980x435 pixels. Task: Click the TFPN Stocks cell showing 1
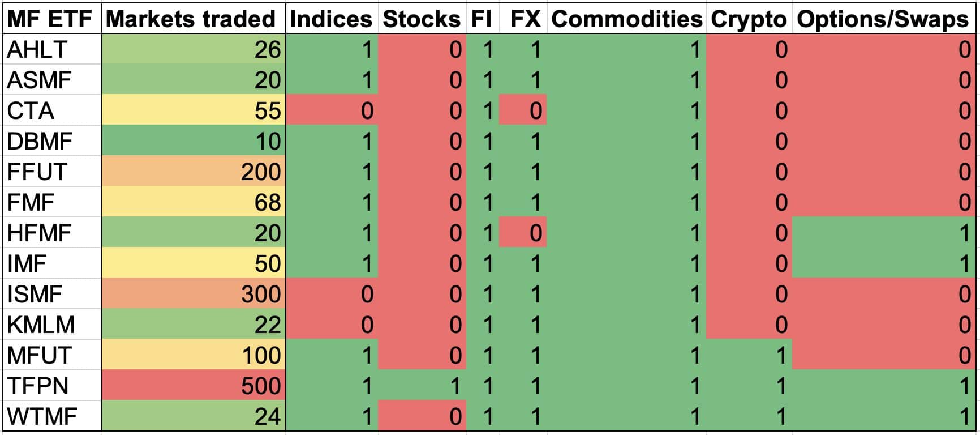tap(422, 386)
